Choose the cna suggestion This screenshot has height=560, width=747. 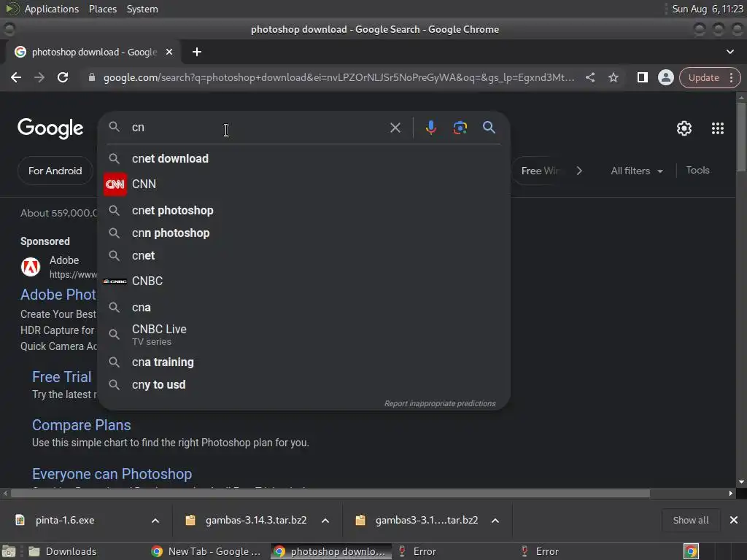click(304, 307)
